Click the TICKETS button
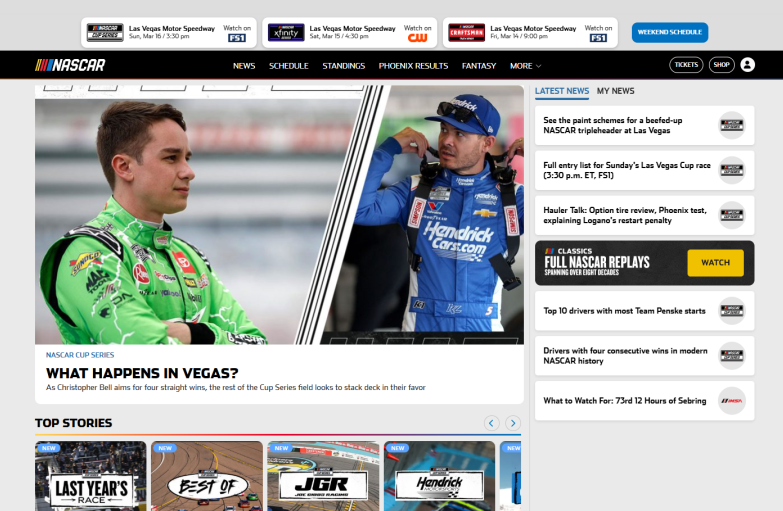 click(686, 65)
